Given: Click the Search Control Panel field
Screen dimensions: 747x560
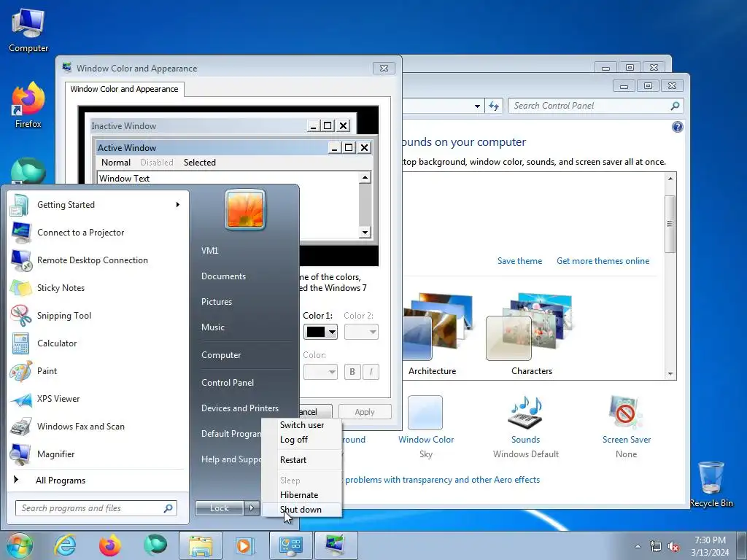Looking at the screenshot, I should click(x=596, y=106).
